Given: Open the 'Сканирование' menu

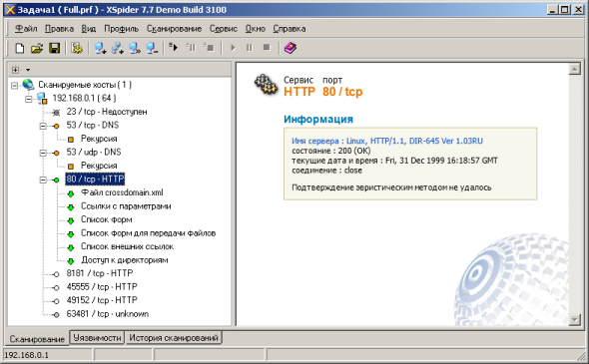Looking at the screenshot, I should (174, 29).
